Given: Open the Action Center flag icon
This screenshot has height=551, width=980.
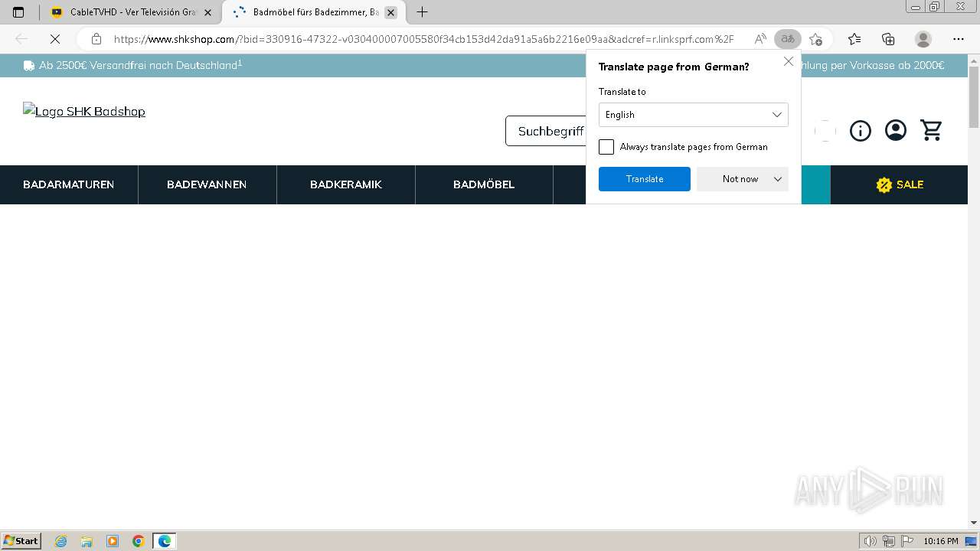Looking at the screenshot, I should point(907,541).
